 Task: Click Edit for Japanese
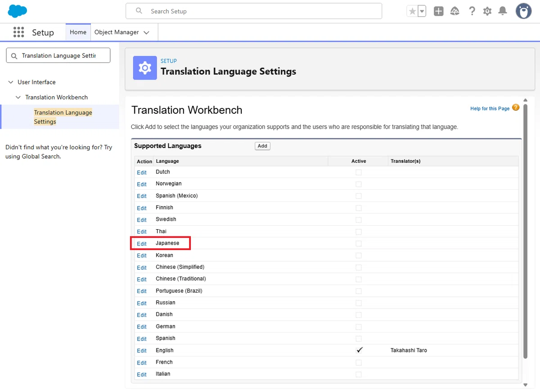pyautogui.click(x=142, y=244)
